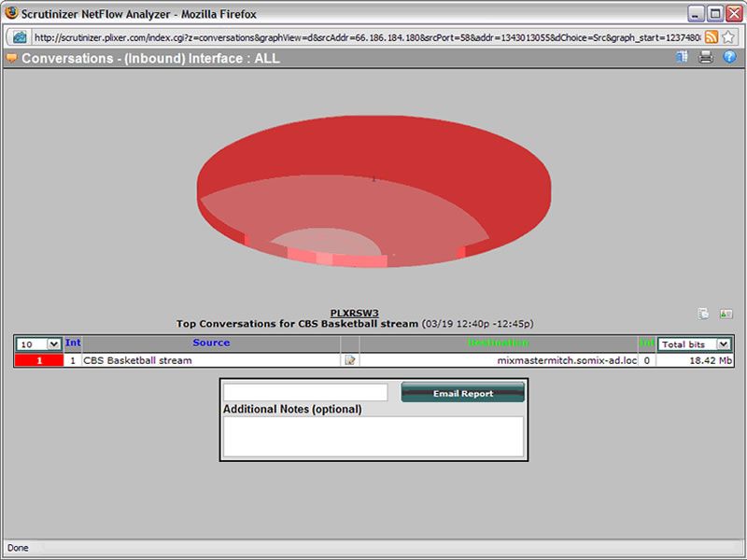Click the Conversations Inbound Interface heading

tap(150, 59)
